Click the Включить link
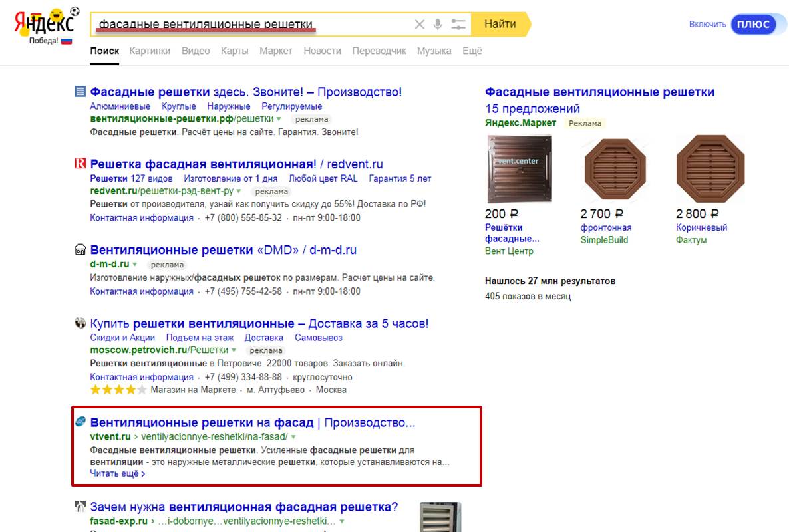 (x=707, y=24)
